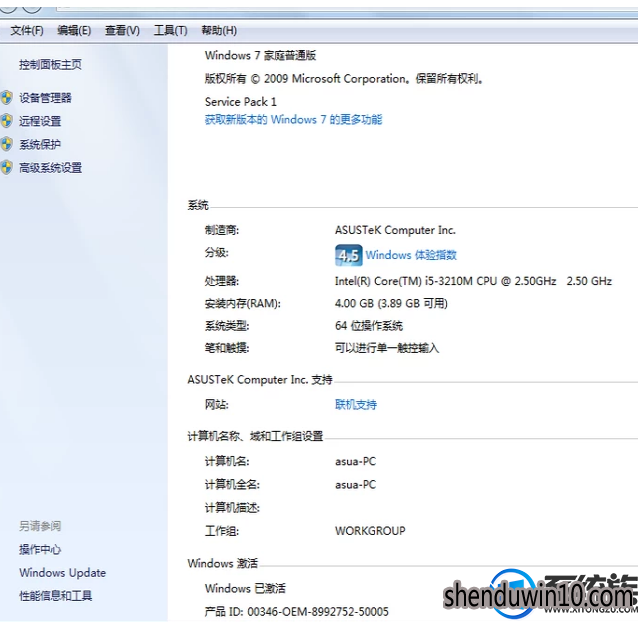
Task: Click the Windows 激活 heading
Action: pos(223,563)
